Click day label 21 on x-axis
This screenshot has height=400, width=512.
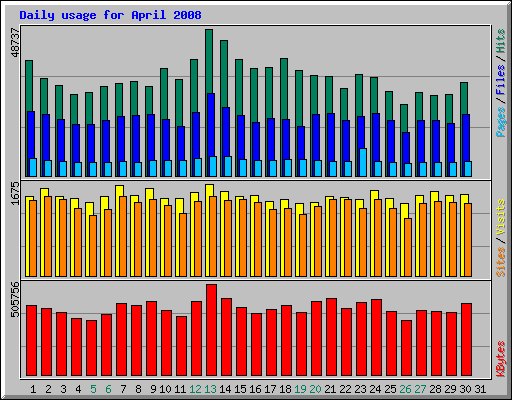[330, 389]
